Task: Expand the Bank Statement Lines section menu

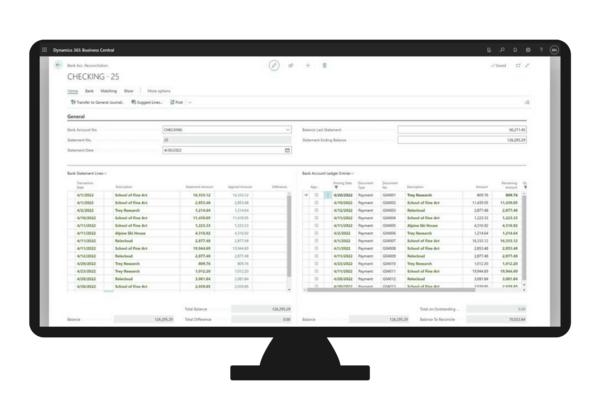Action: [106, 173]
